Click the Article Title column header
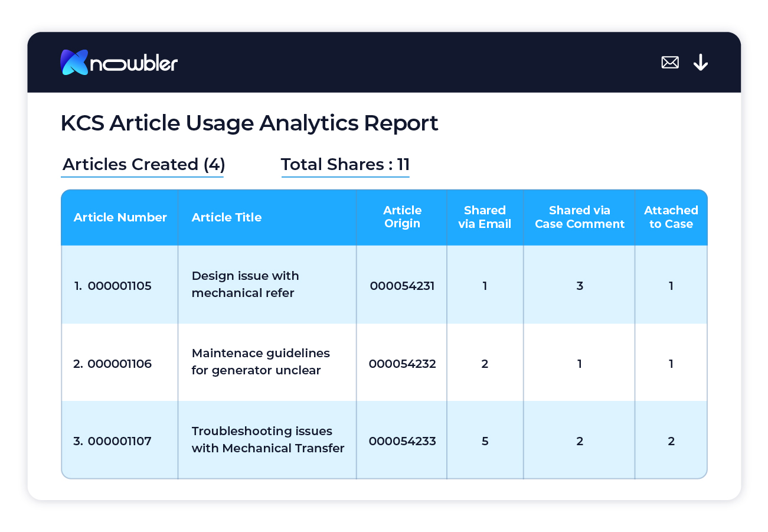The height and width of the screenshot is (532, 768). pos(227,217)
